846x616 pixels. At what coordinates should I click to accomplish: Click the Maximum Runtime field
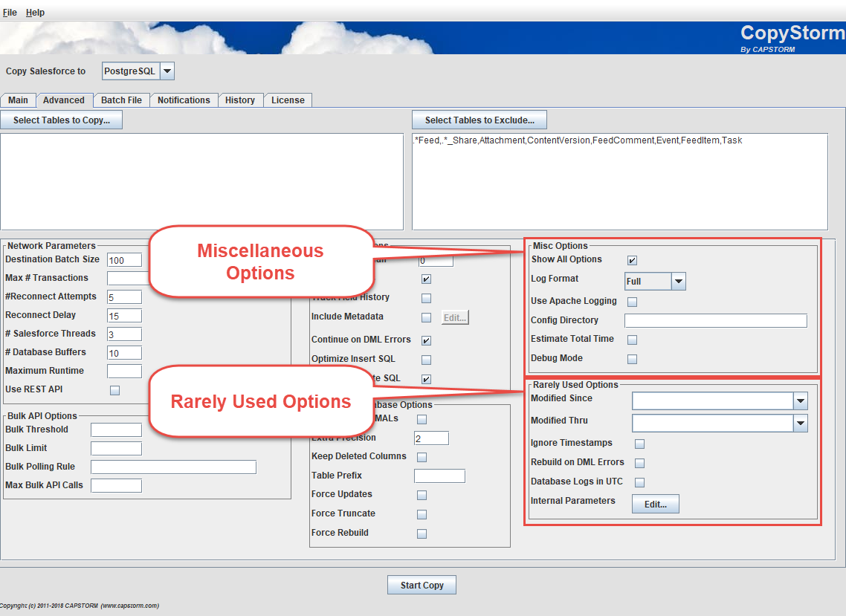125,371
